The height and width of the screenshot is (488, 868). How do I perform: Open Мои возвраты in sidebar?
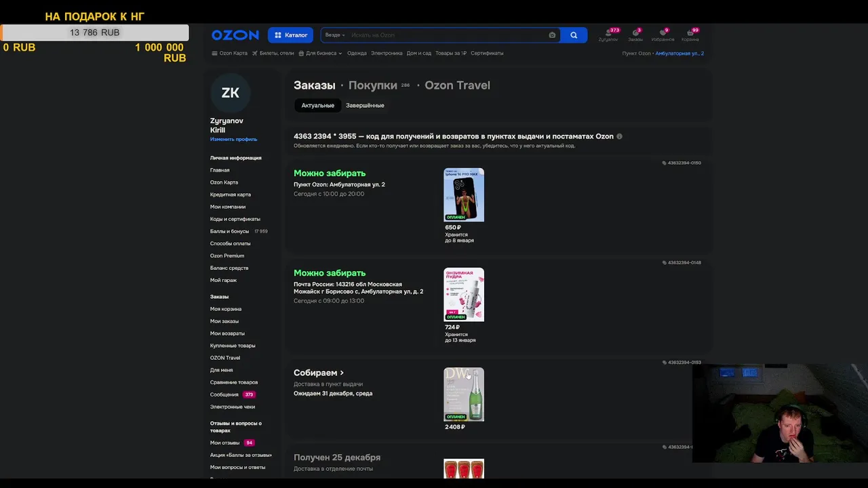pos(227,333)
